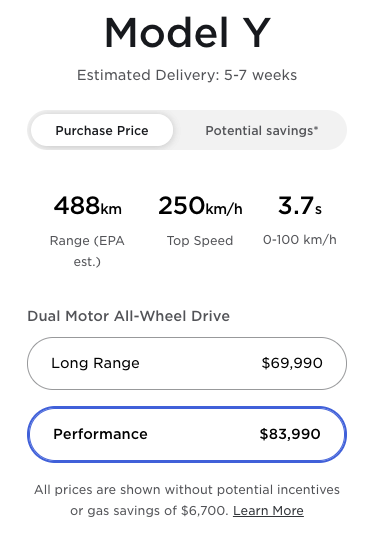Click the 250 km/h top speed figure
Image resolution: width=370 pixels, height=533 pixels.
(x=200, y=206)
